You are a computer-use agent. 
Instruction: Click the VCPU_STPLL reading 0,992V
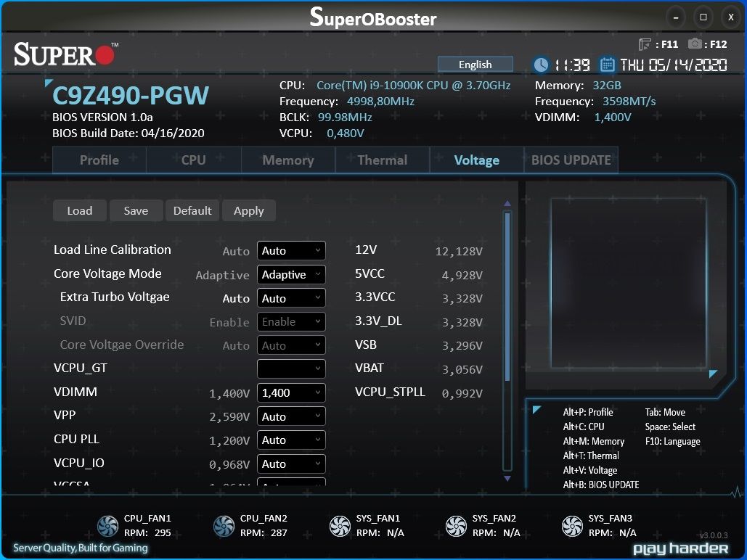462,393
